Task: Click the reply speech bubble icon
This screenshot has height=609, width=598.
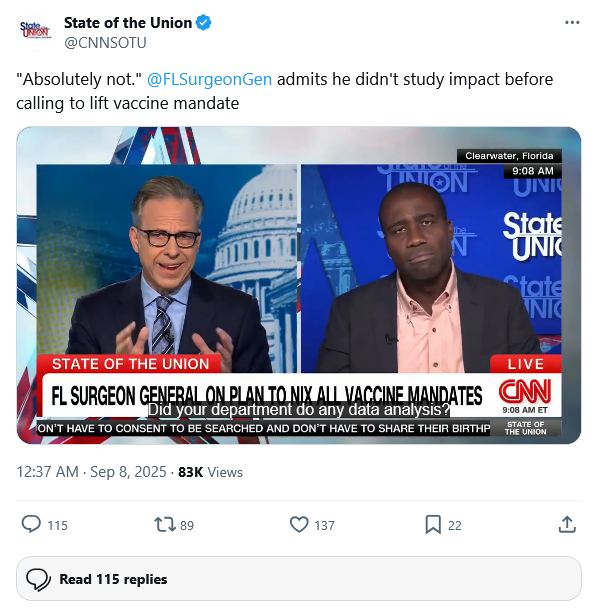Action: click(31, 525)
